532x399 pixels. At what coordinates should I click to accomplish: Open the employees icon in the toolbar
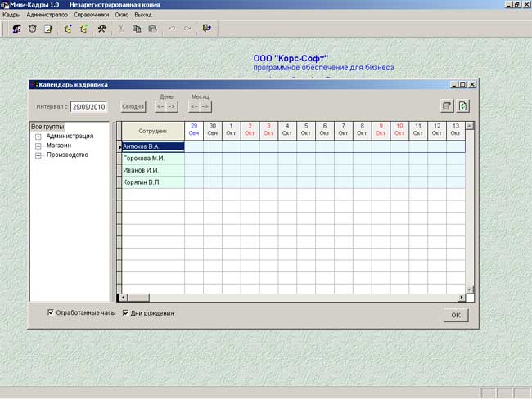(16, 29)
